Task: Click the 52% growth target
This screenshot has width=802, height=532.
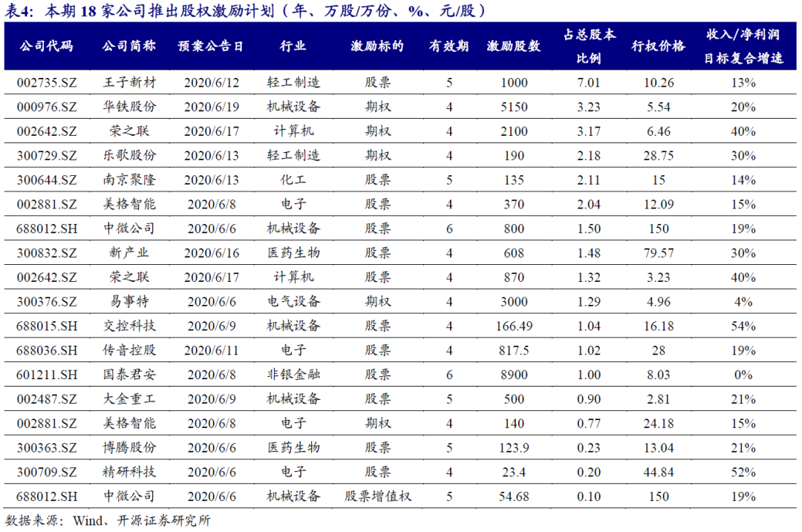Action: tap(743, 472)
